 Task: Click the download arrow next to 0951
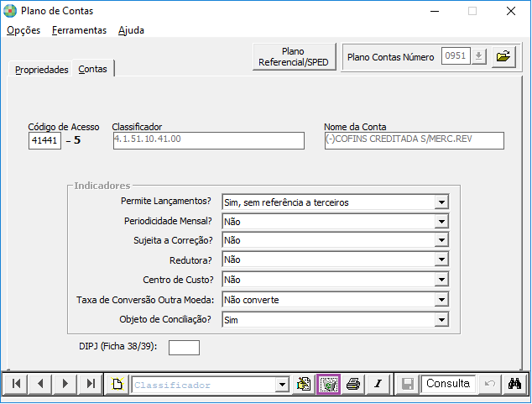click(479, 56)
